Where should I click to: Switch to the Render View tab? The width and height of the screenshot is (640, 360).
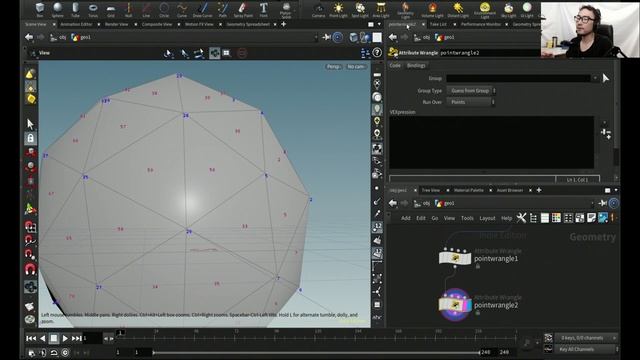[116, 24]
